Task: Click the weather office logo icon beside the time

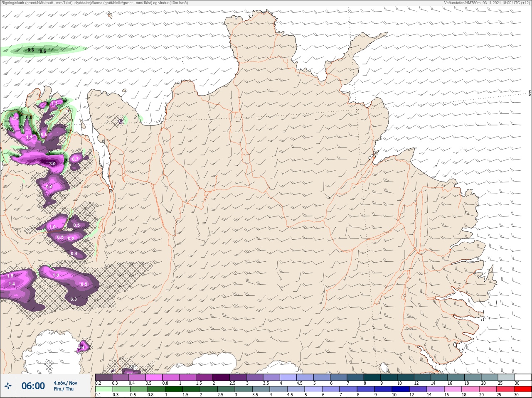Action: pos(8,386)
